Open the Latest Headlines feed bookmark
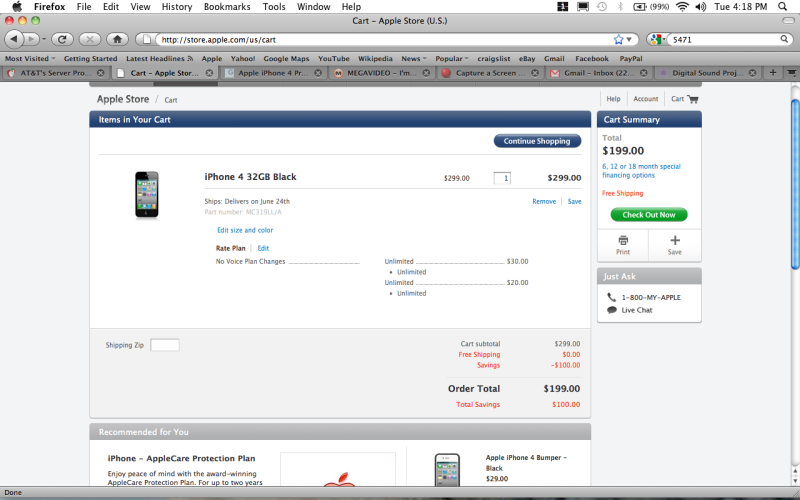 159,59
